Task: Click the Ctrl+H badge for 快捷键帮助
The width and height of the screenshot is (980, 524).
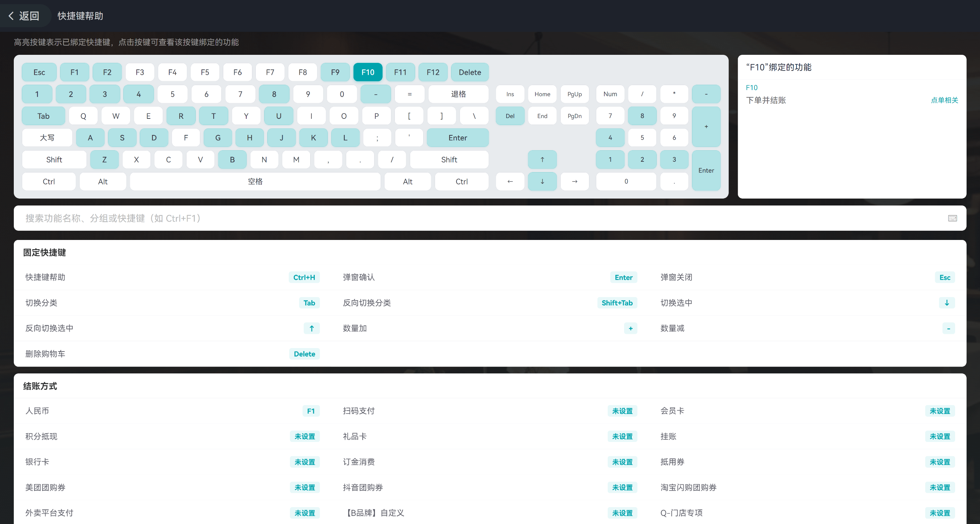Action: 304,277
